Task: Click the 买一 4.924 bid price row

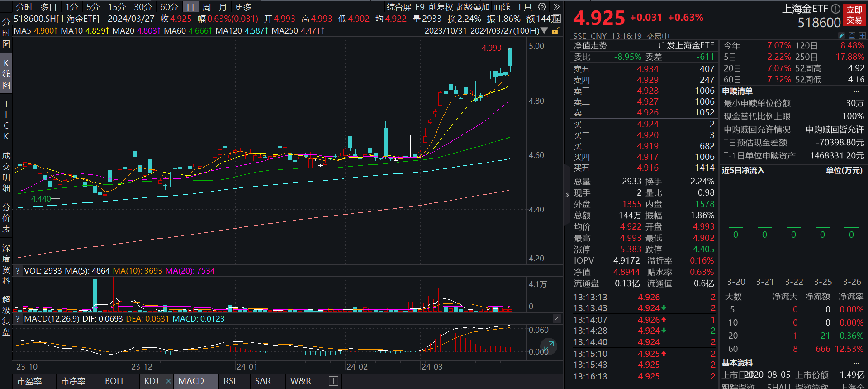Action: tap(644, 124)
